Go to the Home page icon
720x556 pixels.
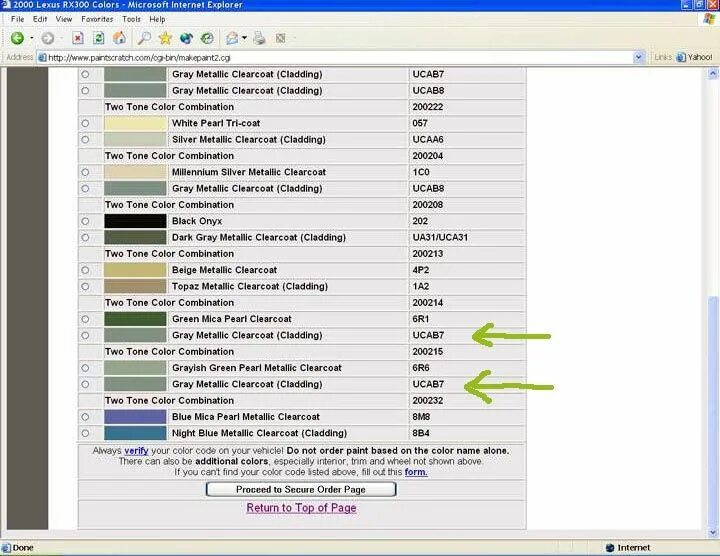click(119, 38)
